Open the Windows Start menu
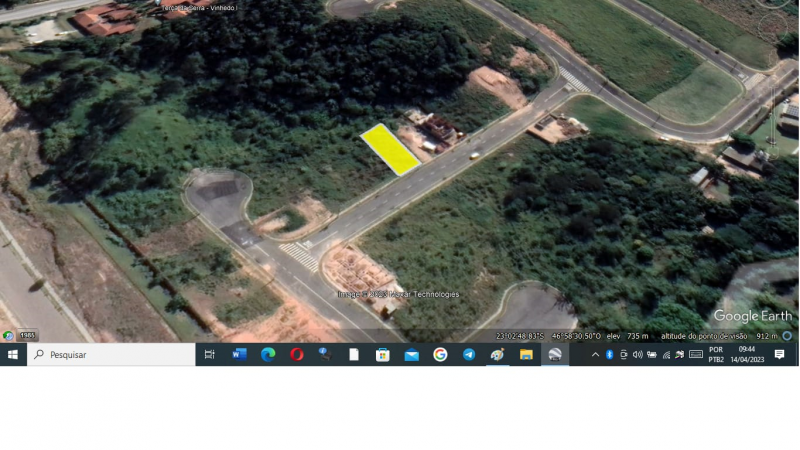Viewport: 800px width, 450px height. (x=13, y=355)
